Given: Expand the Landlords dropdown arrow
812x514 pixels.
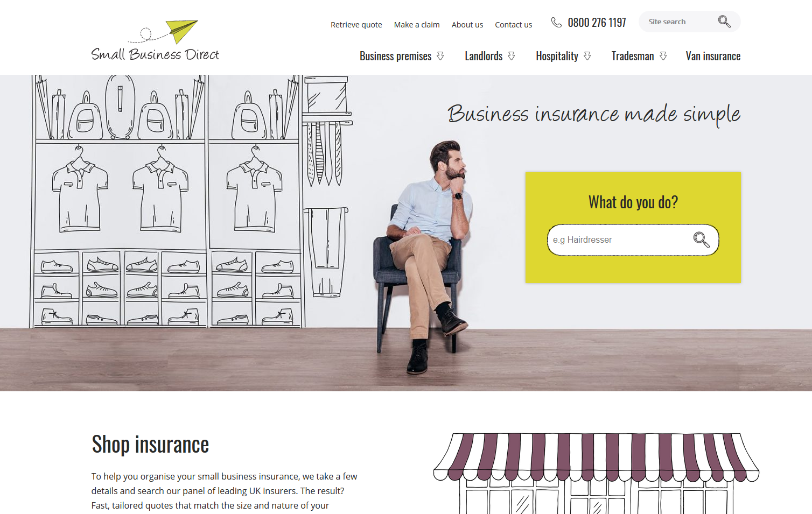Looking at the screenshot, I should tap(512, 56).
